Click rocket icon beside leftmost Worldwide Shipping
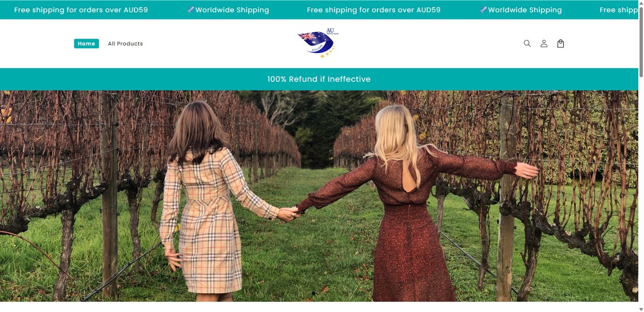Image resolution: width=644 pixels, height=312 pixels. (190, 10)
